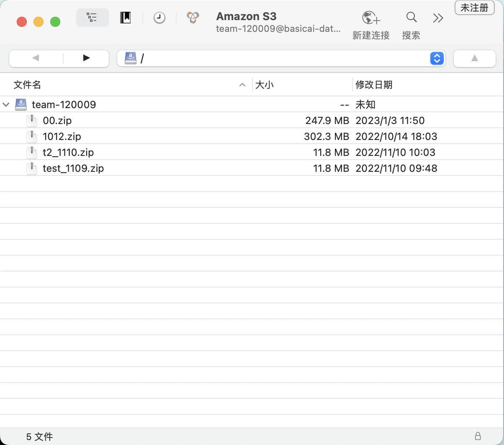Click date 2022/11/10 09:48
The image size is (504, 445).
(396, 168)
